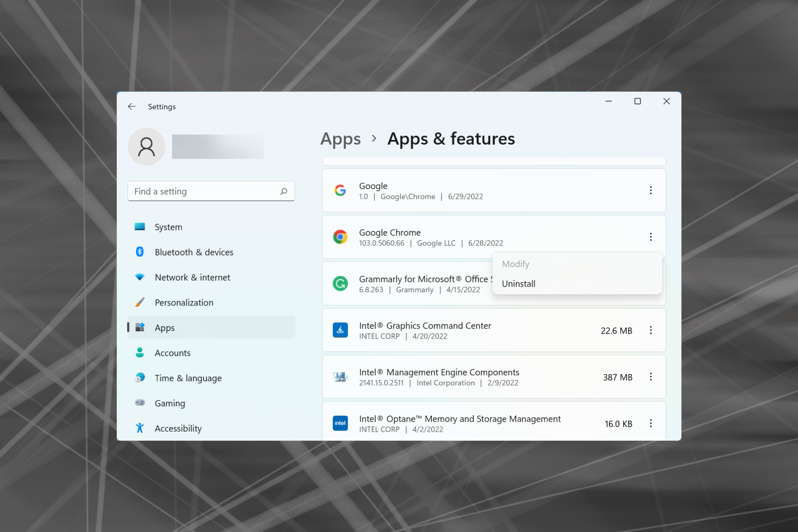
Task: Click the Bluetooth icon in sidebar
Action: pos(140,252)
